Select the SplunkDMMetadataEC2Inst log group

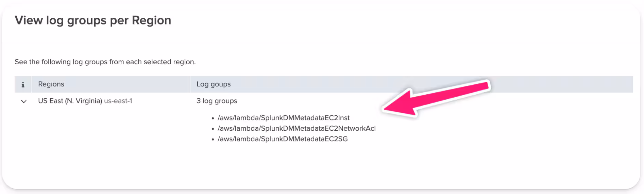coord(284,118)
